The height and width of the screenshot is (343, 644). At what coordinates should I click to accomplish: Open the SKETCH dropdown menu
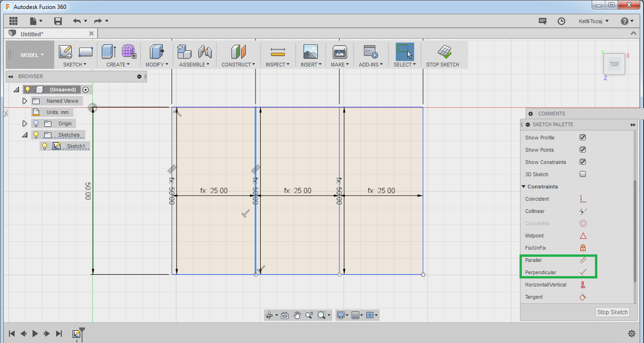[75, 65]
